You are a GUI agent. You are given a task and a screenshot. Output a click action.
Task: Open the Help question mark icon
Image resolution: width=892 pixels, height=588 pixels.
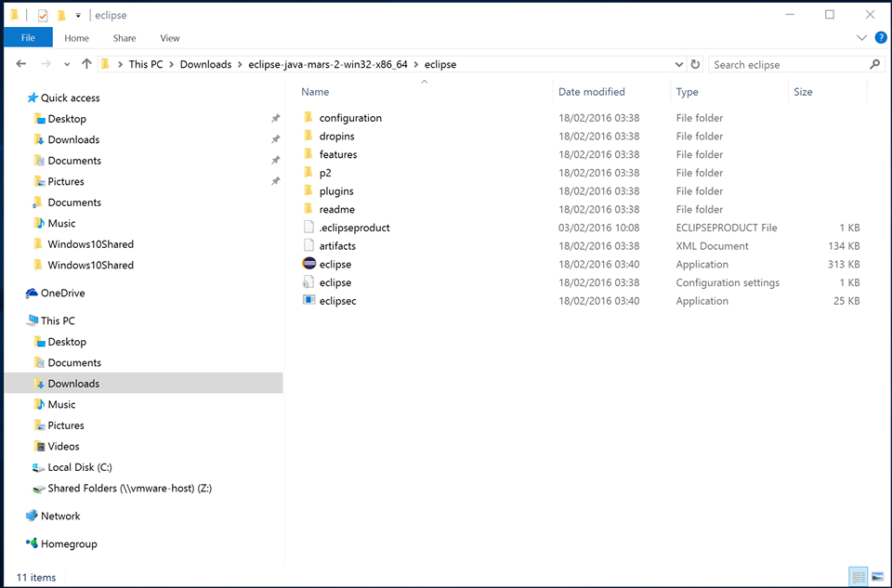point(878,38)
